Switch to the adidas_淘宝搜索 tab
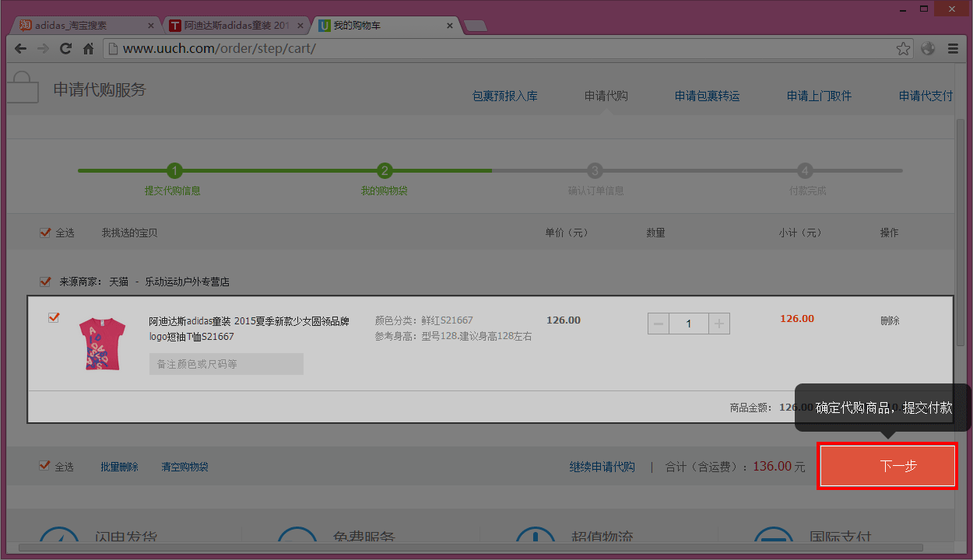 (86, 26)
